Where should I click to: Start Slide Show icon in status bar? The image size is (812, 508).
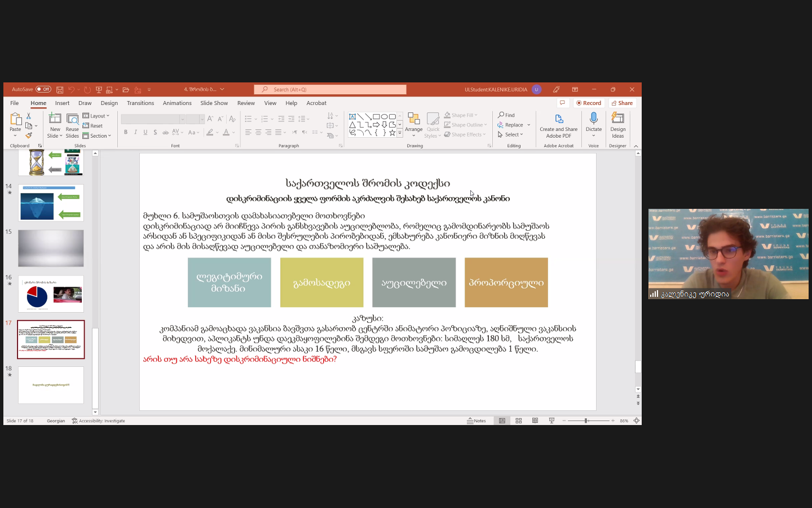point(551,421)
